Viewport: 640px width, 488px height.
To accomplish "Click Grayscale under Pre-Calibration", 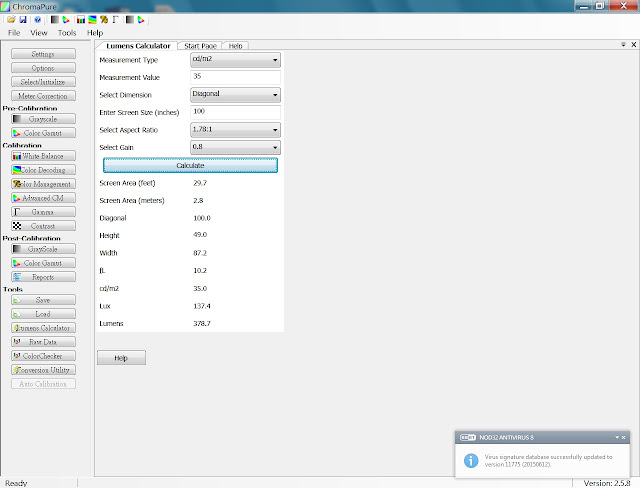I will click(x=43, y=119).
